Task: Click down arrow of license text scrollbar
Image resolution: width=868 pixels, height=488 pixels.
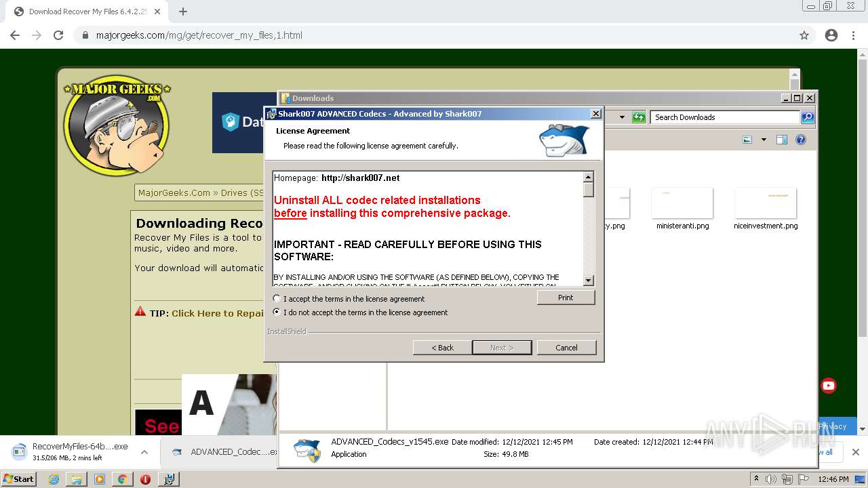Action: click(x=589, y=281)
